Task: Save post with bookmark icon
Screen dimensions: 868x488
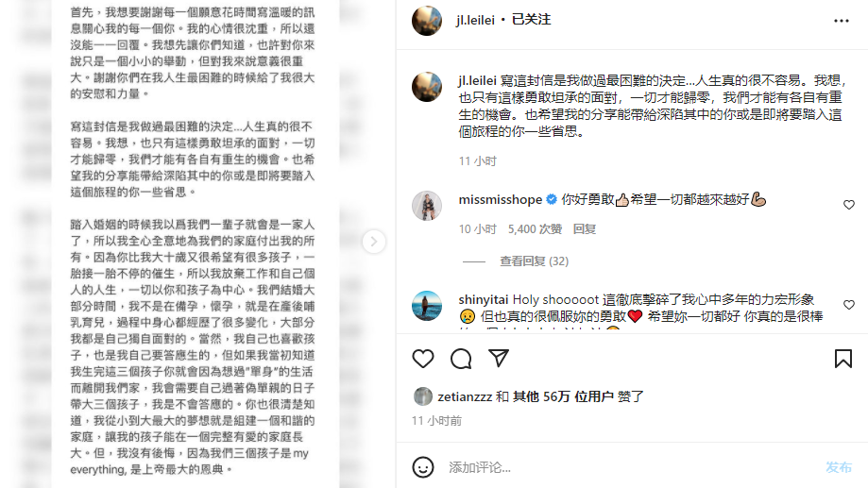Action: (x=843, y=359)
